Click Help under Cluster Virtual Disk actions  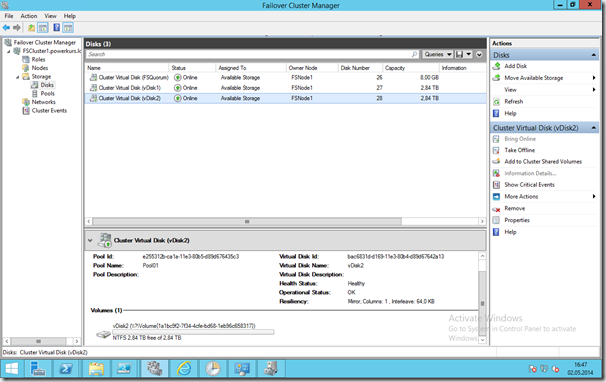(x=510, y=232)
